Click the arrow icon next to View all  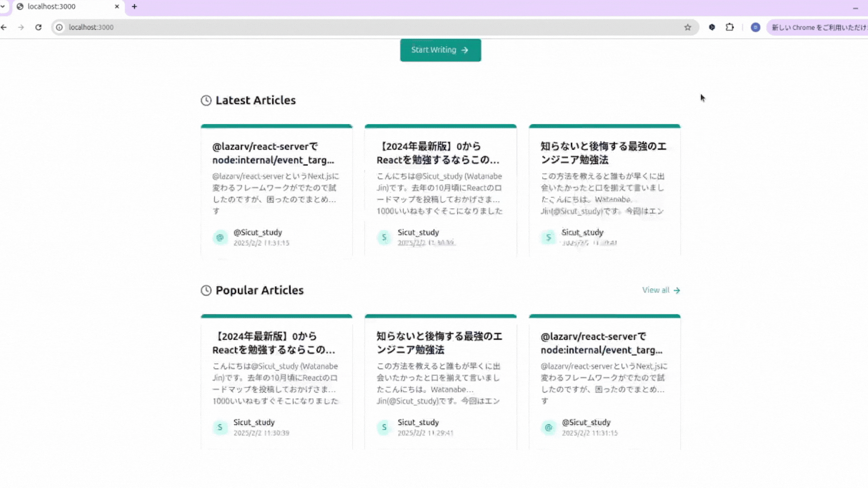point(676,290)
